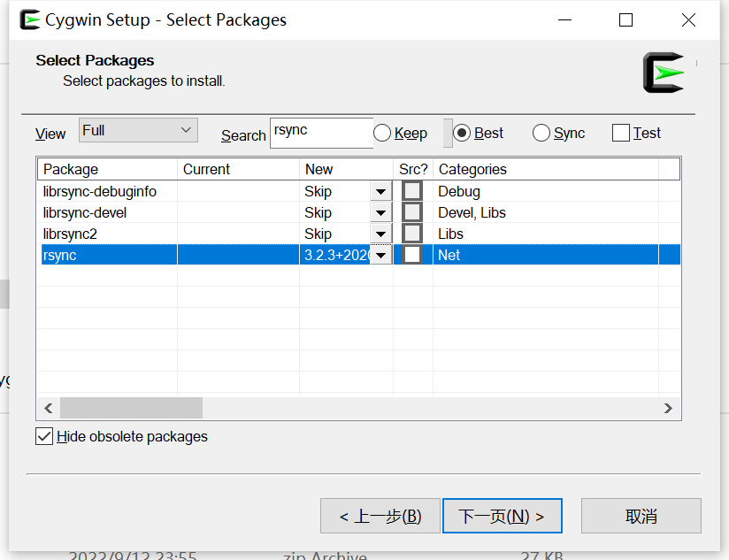Open version dropdown for rsync package
The height and width of the screenshot is (560, 729).
[380, 255]
